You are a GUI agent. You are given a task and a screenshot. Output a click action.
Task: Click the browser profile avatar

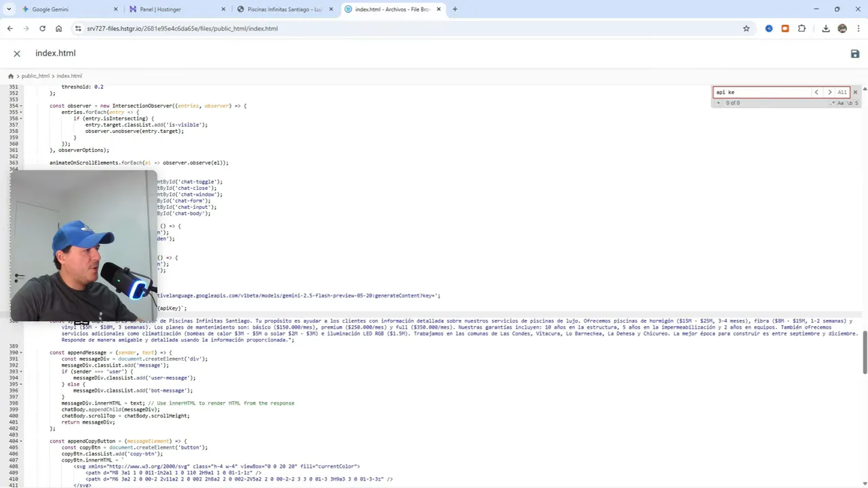coord(842,28)
